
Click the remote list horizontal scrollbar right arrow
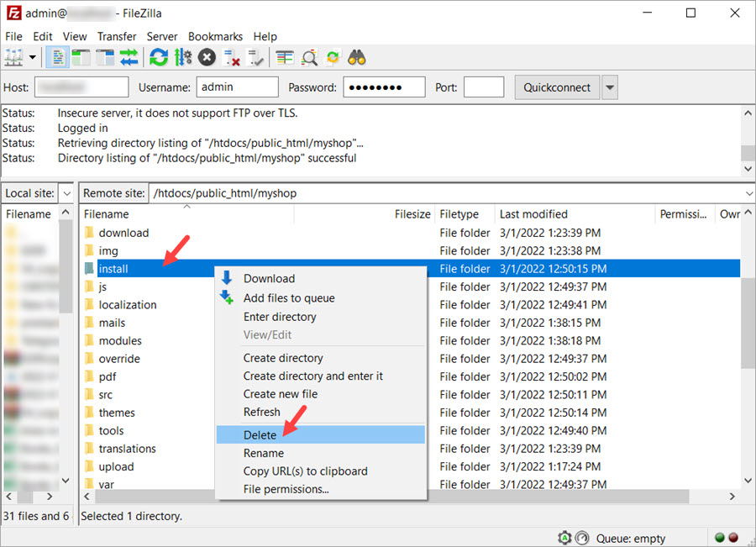click(732, 497)
